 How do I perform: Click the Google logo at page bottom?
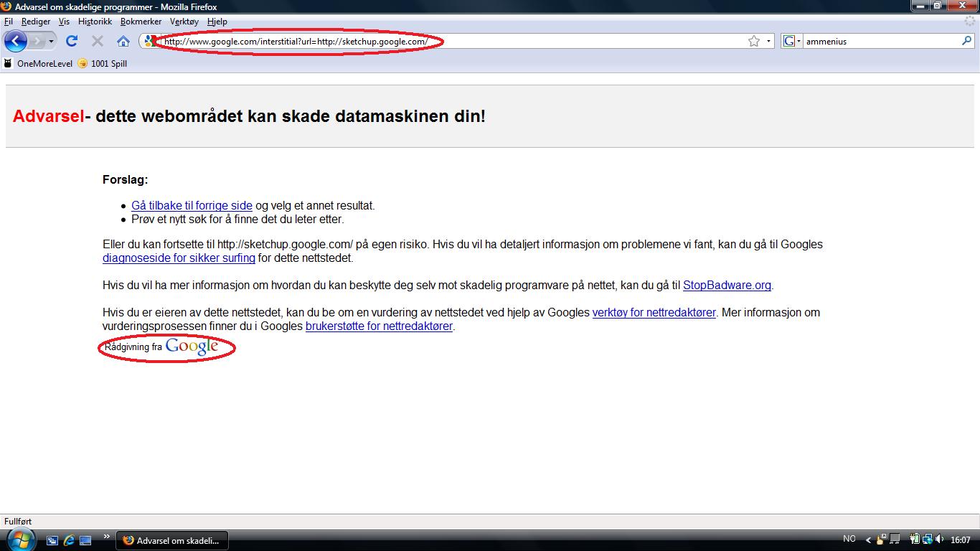click(x=192, y=347)
